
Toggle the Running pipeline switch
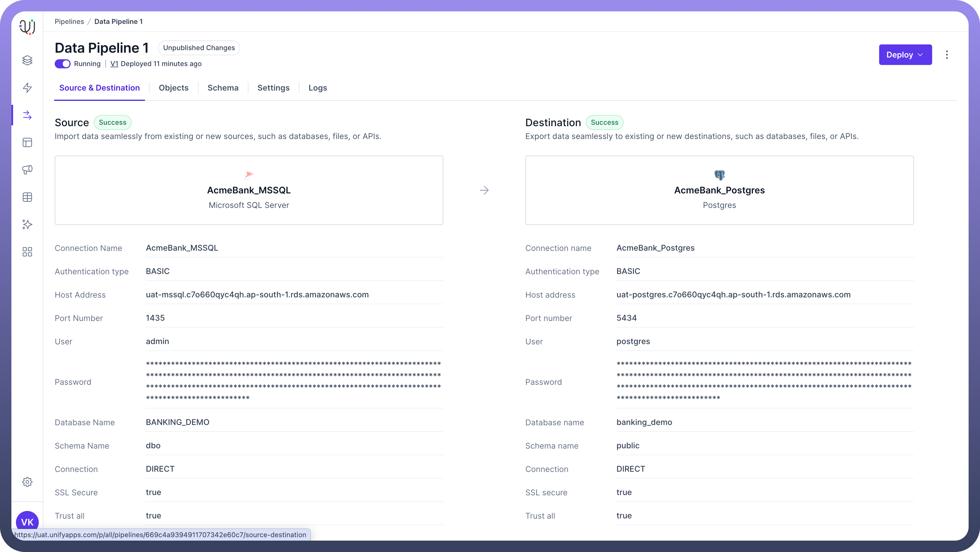click(x=63, y=64)
